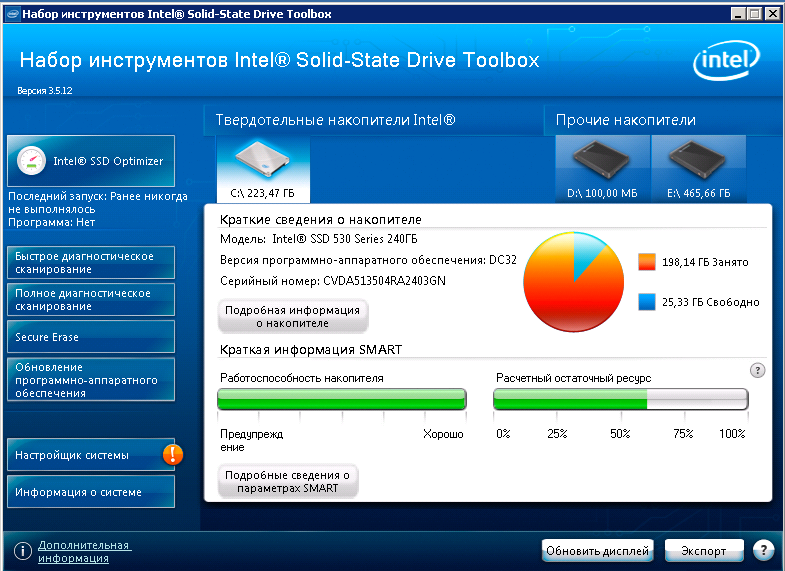The image size is (785, 571).
Task: Click Обновить дисплей button
Action: coord(598,550)
